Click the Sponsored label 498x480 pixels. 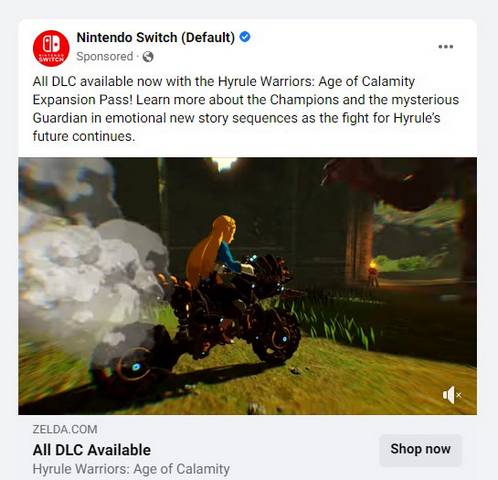(105, 57)
